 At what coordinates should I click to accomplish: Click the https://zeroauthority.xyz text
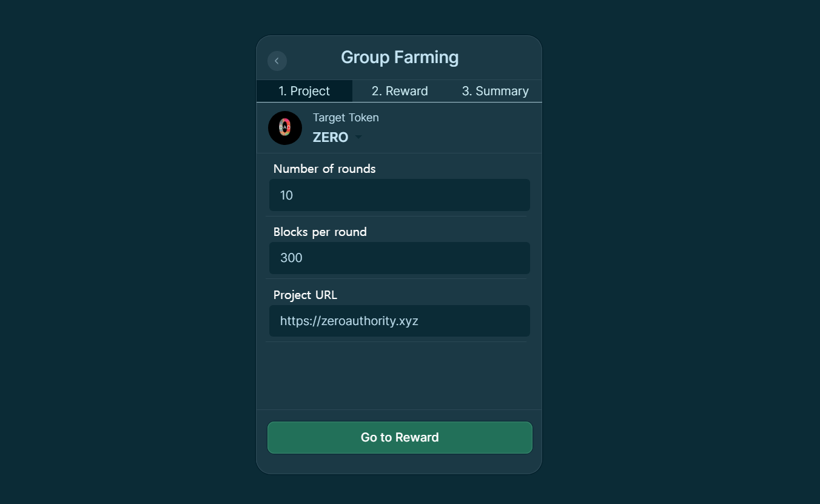pyautogui.click(x=349, y=321)
